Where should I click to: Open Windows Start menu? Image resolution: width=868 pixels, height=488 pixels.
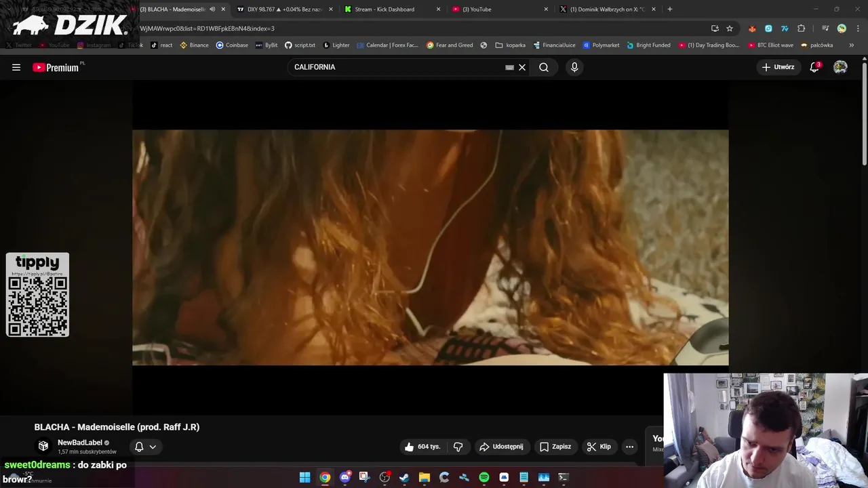coord(305,477)
